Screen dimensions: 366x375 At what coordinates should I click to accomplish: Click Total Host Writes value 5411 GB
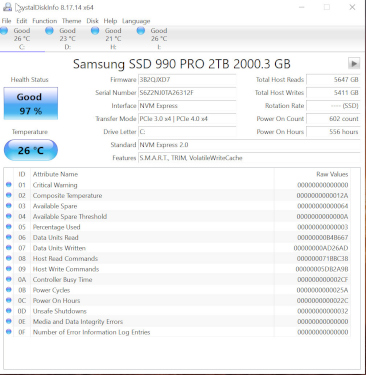[x=333, y=93]
